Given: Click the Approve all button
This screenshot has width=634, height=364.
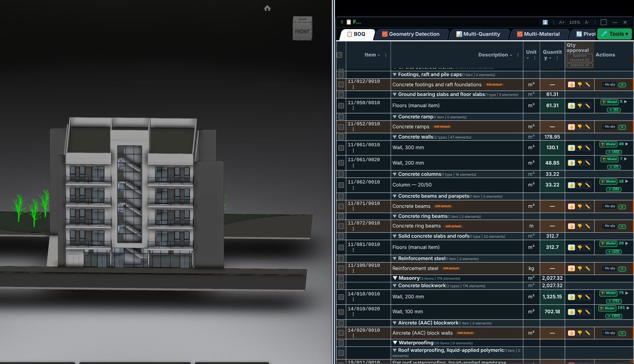Looking at the screenshot, I should click(x=580, y=65).
